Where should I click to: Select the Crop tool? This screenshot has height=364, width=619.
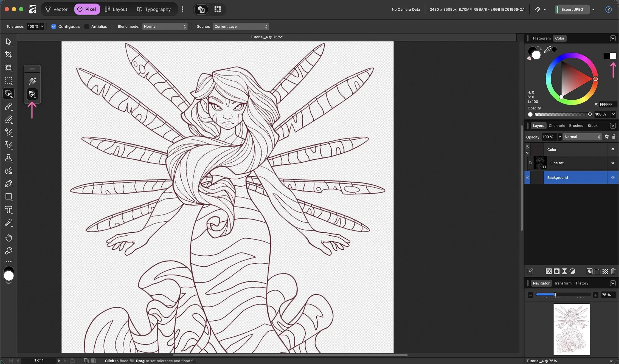(x=9, y=55)
